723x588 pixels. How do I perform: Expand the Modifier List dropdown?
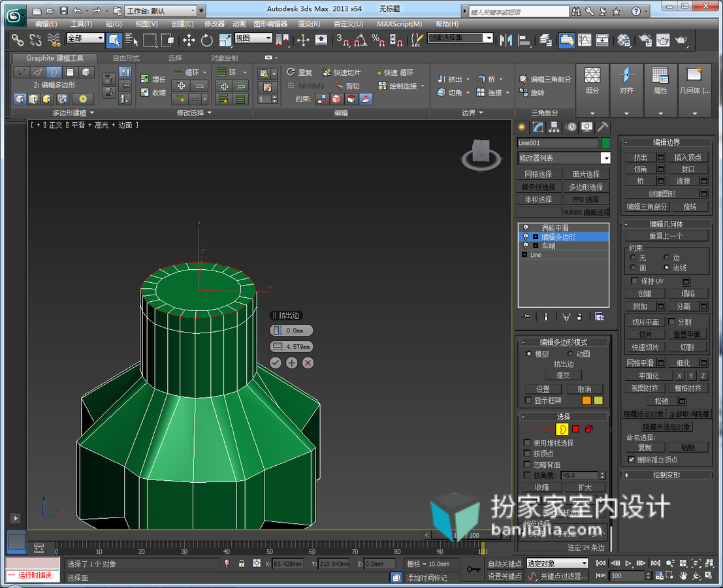pos(605,158)
